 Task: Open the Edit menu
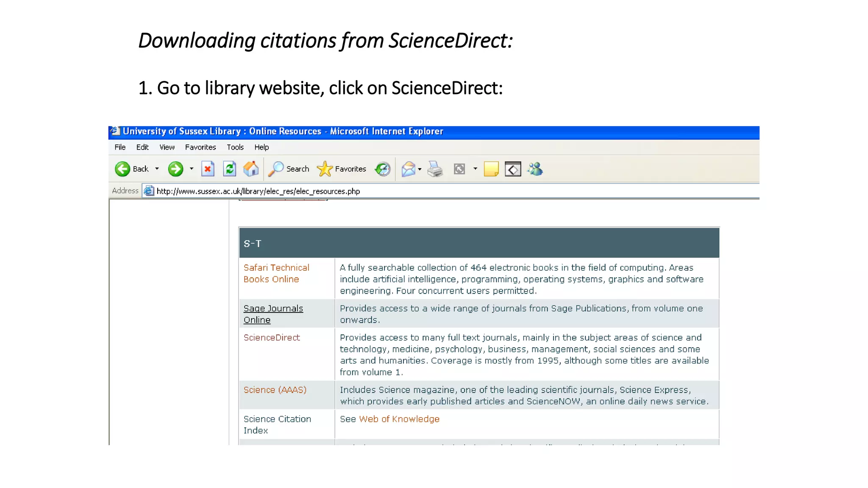[x=142, y=147]
